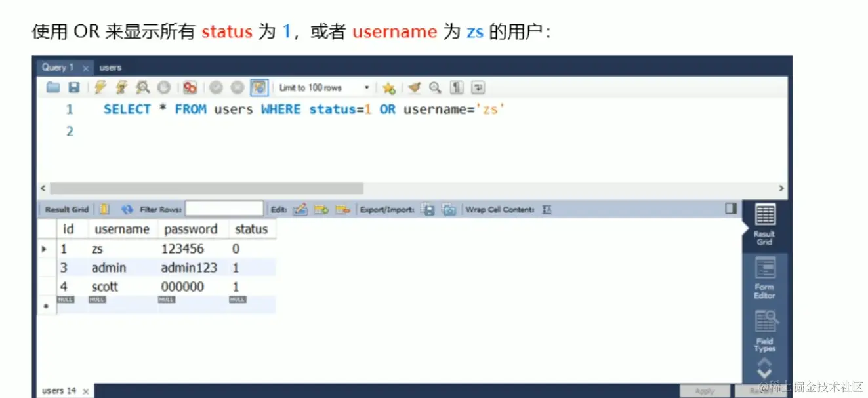868x398 pixels.
Task: Select the scott username cell
Action: [x=123, y=287]
